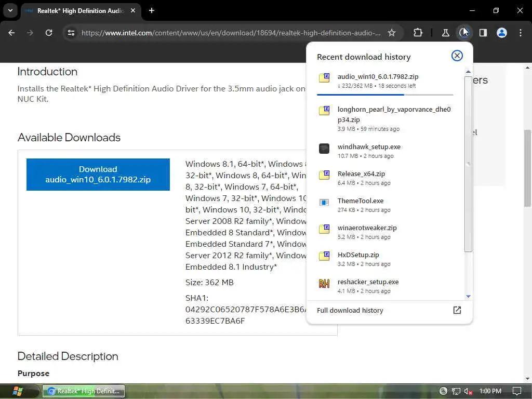The width and height of the screenshot is (532, 399).
Task: Select the Realtek High Definition Audio tab
Action: 81,11
